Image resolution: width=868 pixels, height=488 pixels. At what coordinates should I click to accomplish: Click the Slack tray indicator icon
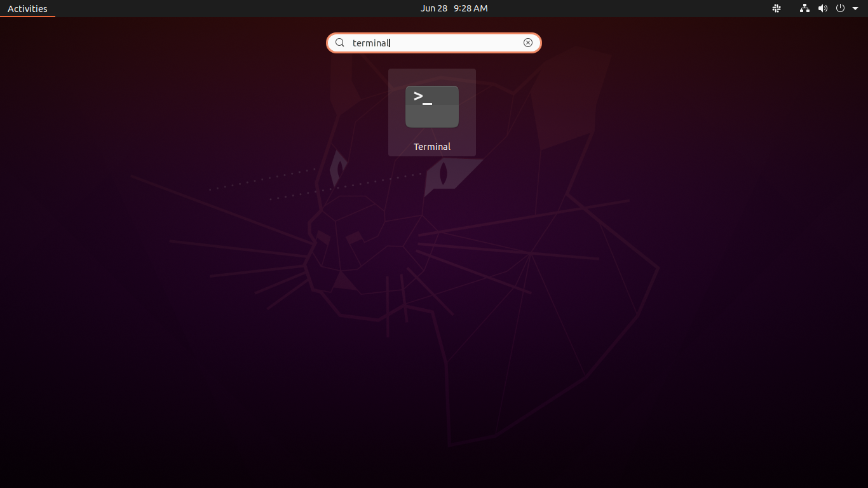[776, 8]
